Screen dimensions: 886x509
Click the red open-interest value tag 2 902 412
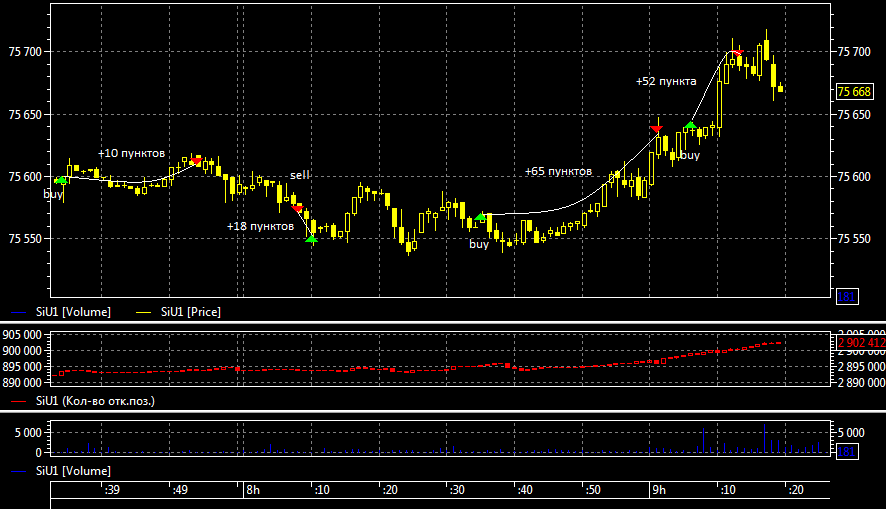pyautogui.click(x=861, y=343)
